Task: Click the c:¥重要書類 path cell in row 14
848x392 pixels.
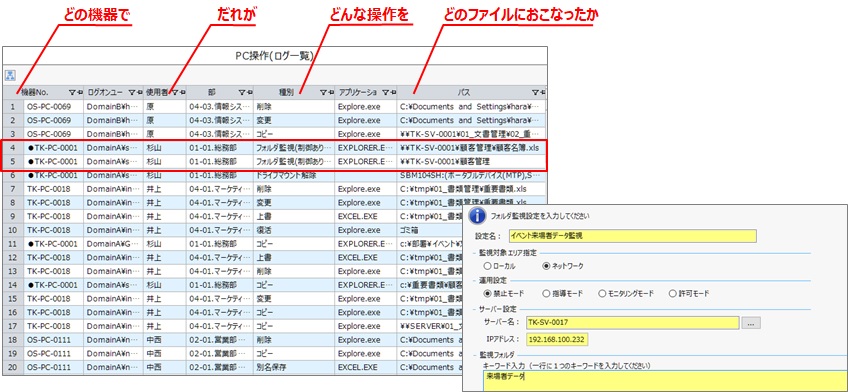Action: [430, 285]
